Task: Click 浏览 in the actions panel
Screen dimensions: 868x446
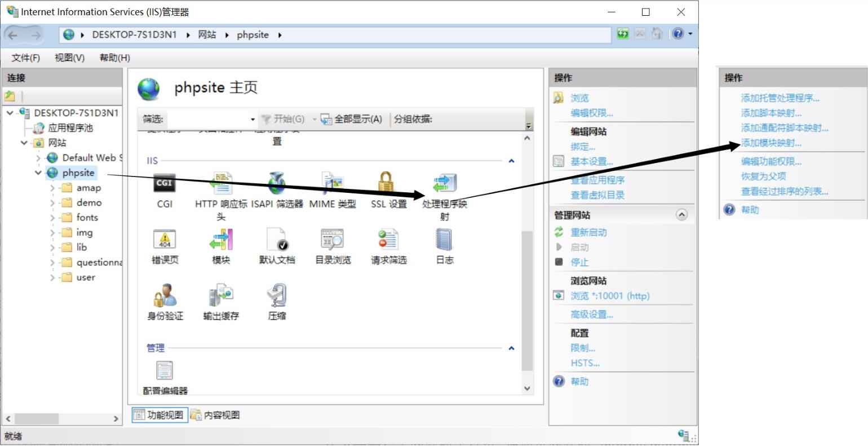Action: [x=579, y=98]
